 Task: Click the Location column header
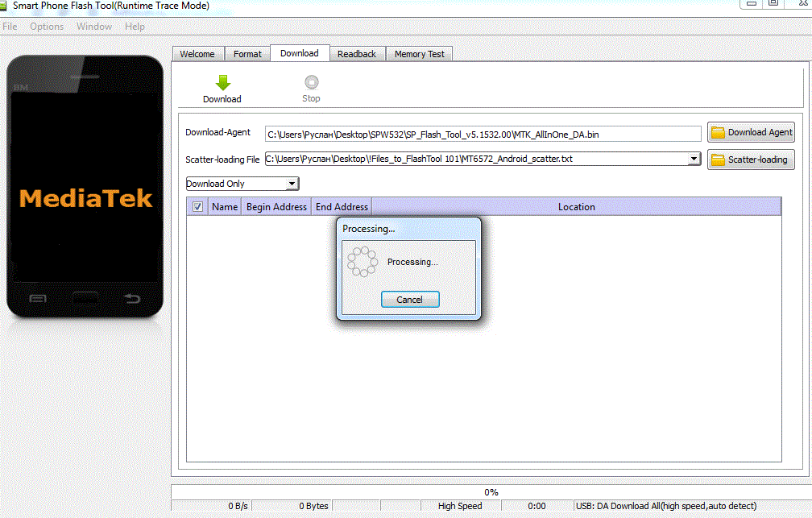point(576,207)
